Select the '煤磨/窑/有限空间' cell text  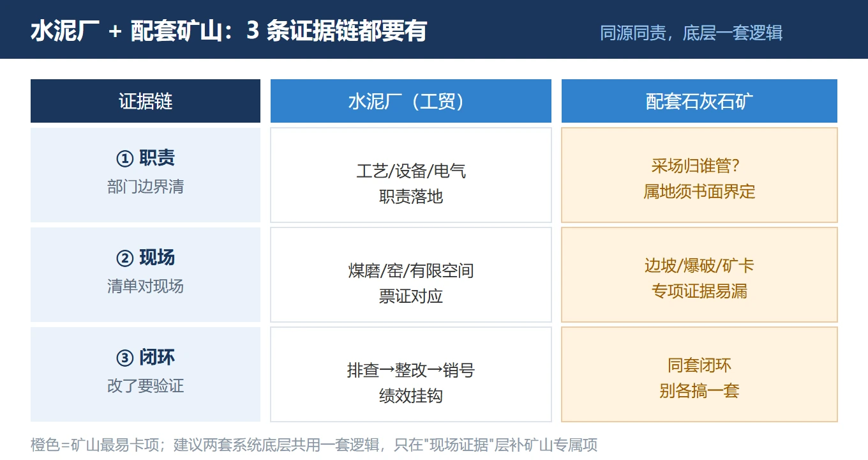point(411,271)
